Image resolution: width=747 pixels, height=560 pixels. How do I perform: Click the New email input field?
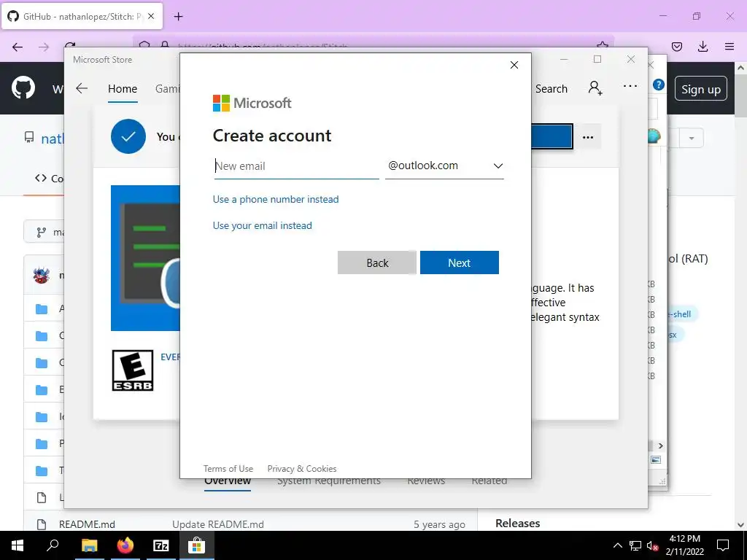coord(296,166)
